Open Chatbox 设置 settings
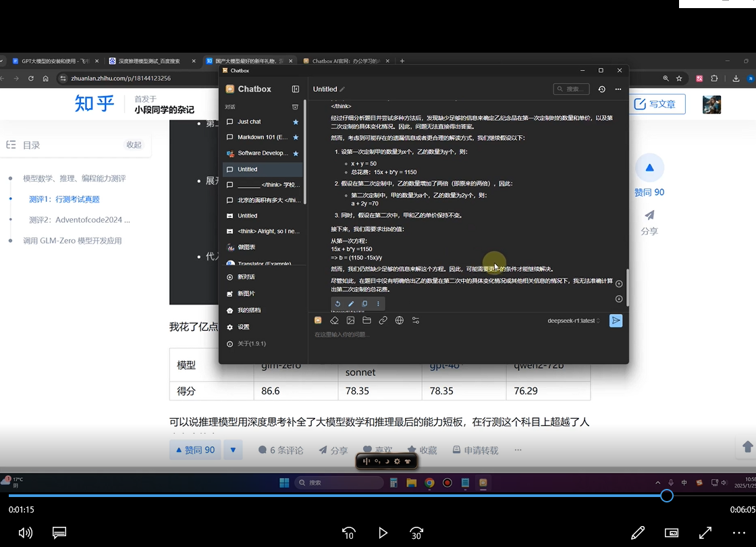 (x=263, y=327)
